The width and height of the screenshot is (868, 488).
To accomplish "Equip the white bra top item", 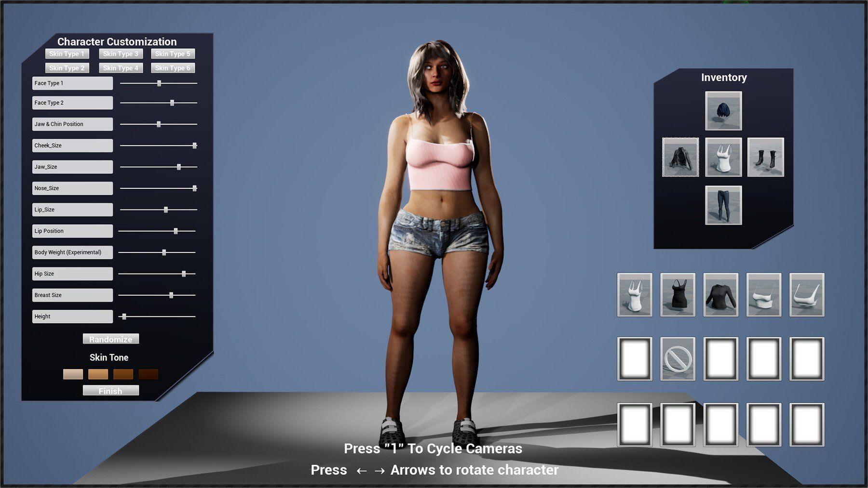I will coord(807,295).
